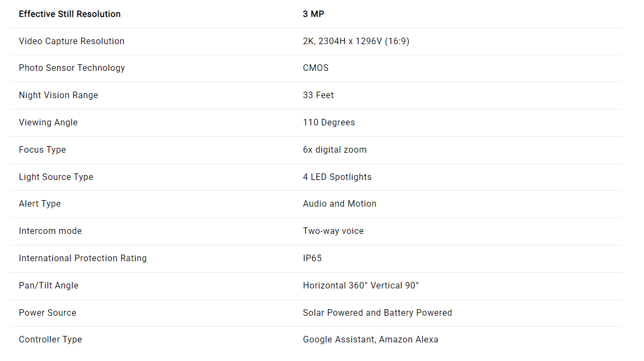Click the 6x digital zoom value
The image size is (644, 361).
coord(335,150)
